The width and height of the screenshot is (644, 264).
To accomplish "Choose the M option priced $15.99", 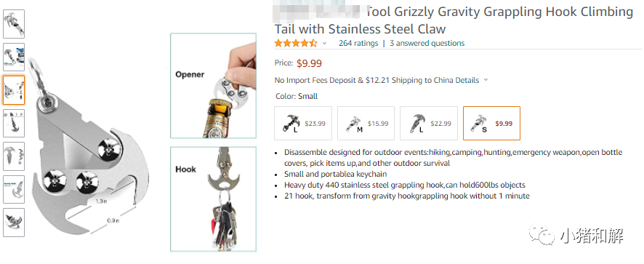I will [366, 124].
